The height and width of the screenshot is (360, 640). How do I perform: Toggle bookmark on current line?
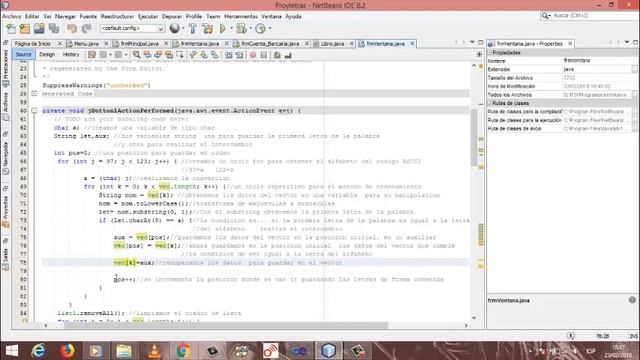click(x=214, y=55)
